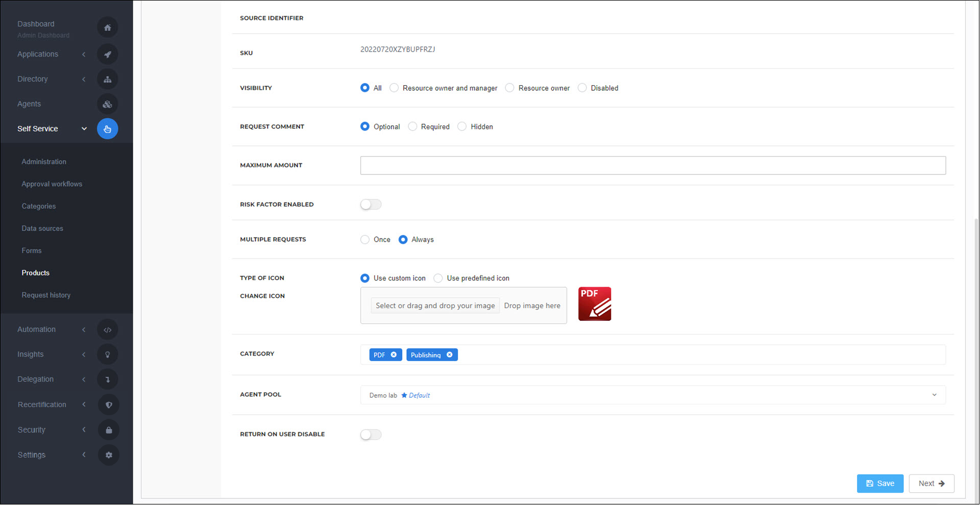Enable the Risk Factor toggle
This screenshot has width=980, height=505.
pos(371,205)
